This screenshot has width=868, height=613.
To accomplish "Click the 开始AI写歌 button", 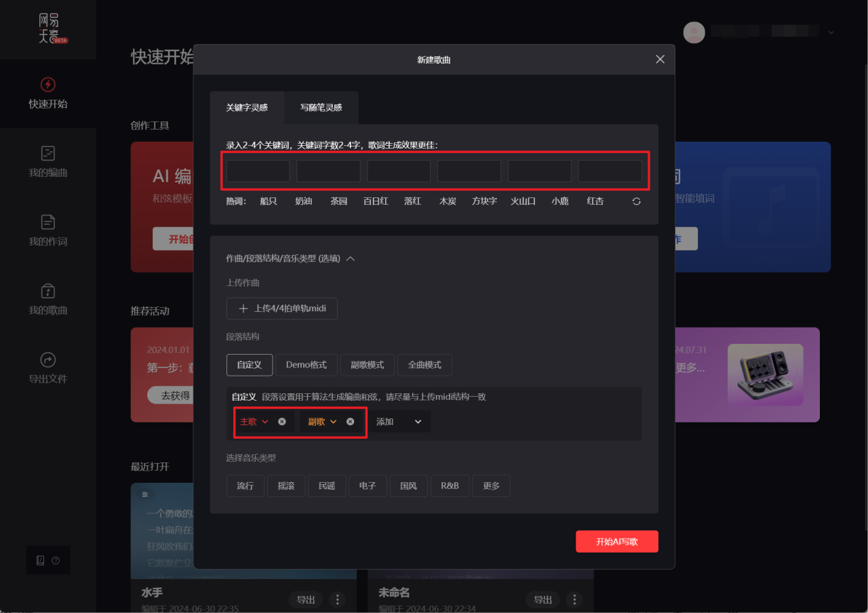I will (x=616, y=542).
